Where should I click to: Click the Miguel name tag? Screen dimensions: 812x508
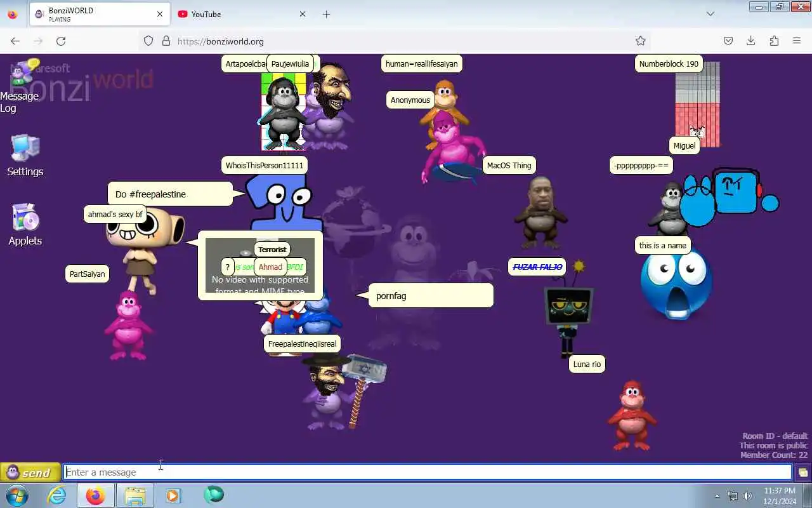684,145
